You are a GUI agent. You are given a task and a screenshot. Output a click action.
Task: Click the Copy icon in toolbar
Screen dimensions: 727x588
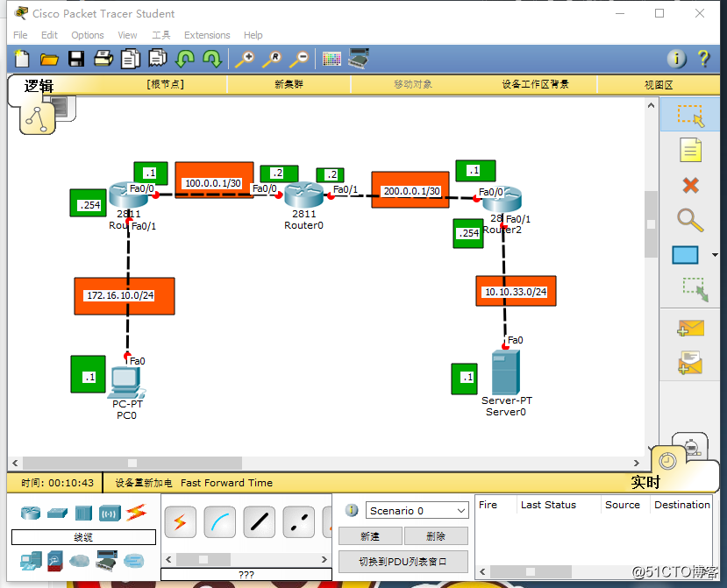[x=131, y=59]
